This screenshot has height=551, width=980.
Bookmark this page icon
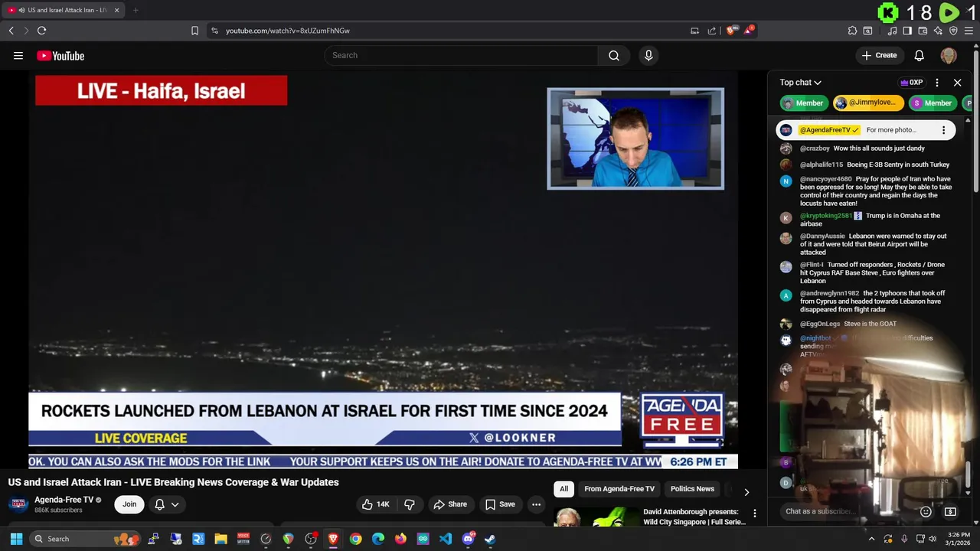point(194,31)
